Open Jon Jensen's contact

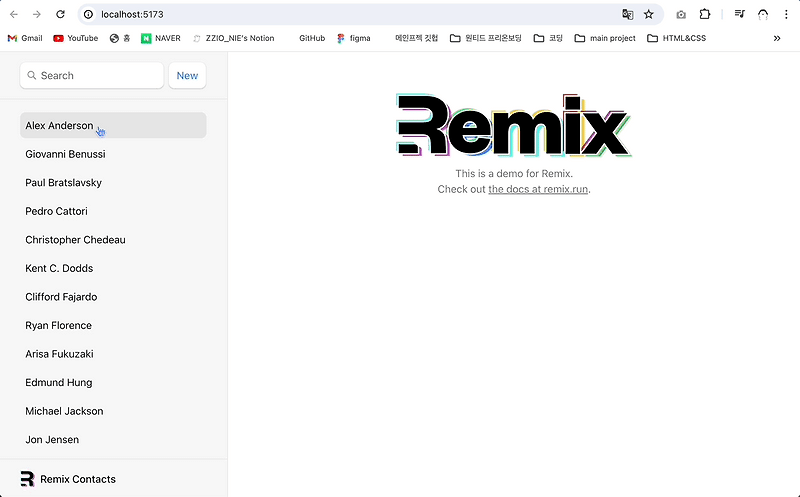click(x=113, y=440)
